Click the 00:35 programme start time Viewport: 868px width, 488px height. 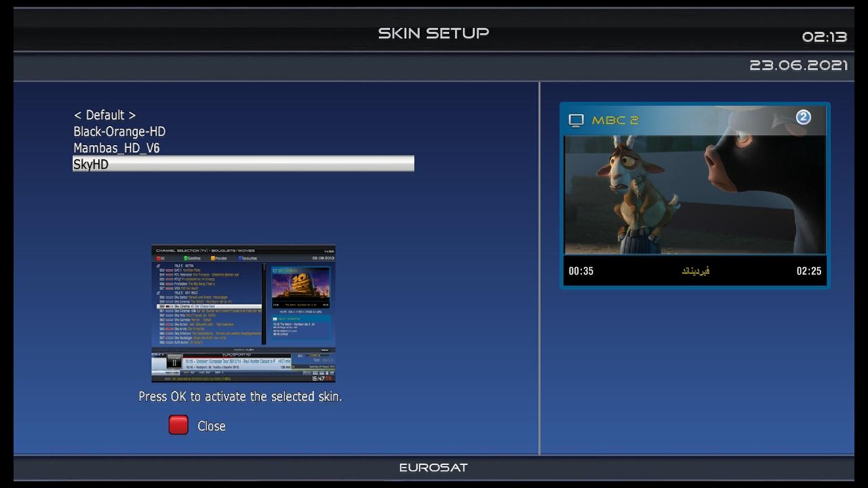[x=581, y=271]
